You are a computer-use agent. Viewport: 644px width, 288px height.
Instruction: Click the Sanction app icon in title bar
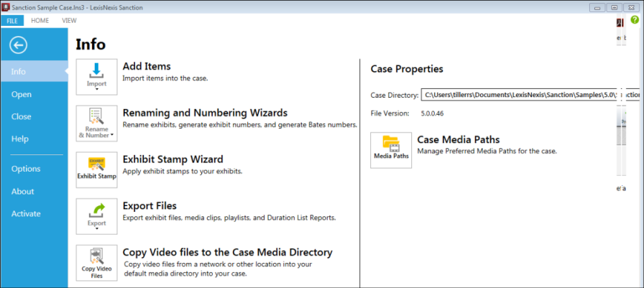coord(6,7)
